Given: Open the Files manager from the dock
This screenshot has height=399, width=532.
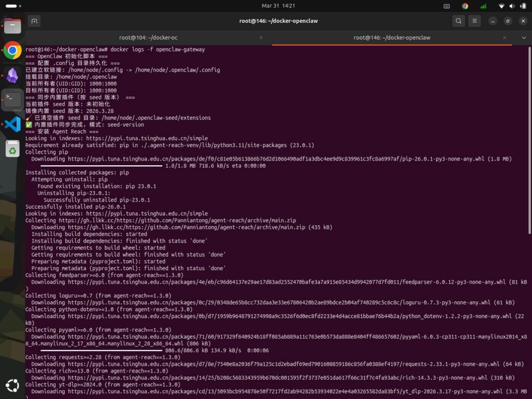Looking at the screenshot, I should [x=12, y=25].
